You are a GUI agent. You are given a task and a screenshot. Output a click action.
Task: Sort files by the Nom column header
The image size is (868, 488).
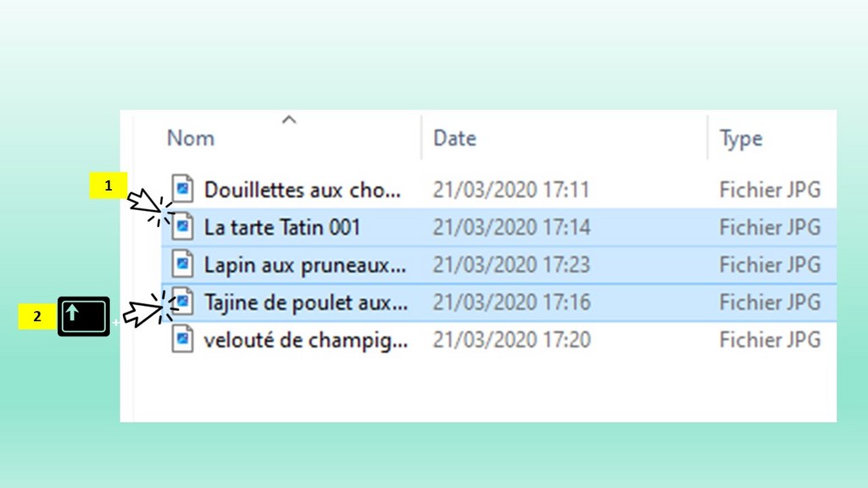click(191, 138)
